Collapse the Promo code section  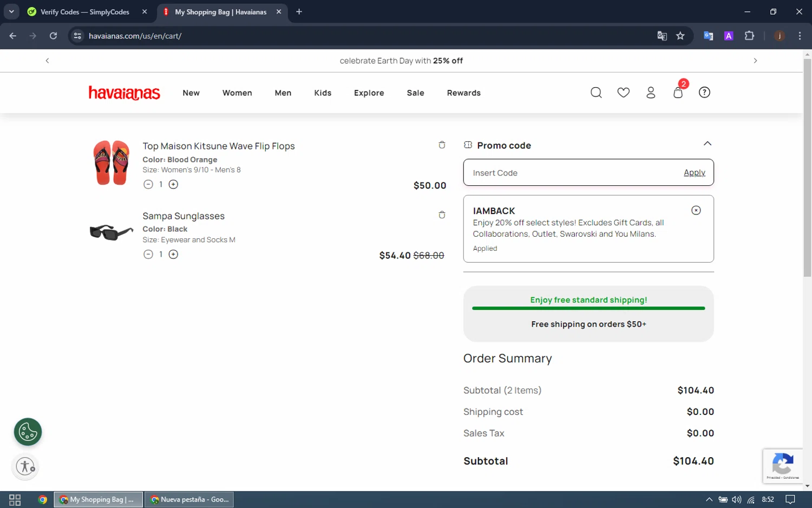coord(707,144)
